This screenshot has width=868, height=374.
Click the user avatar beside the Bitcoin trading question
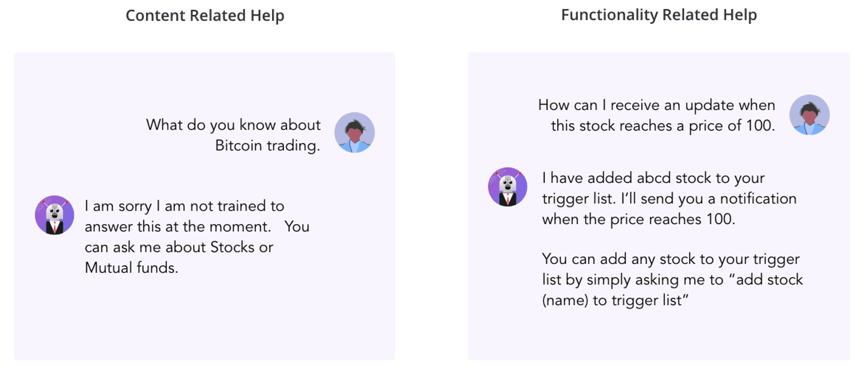[354, 132]
